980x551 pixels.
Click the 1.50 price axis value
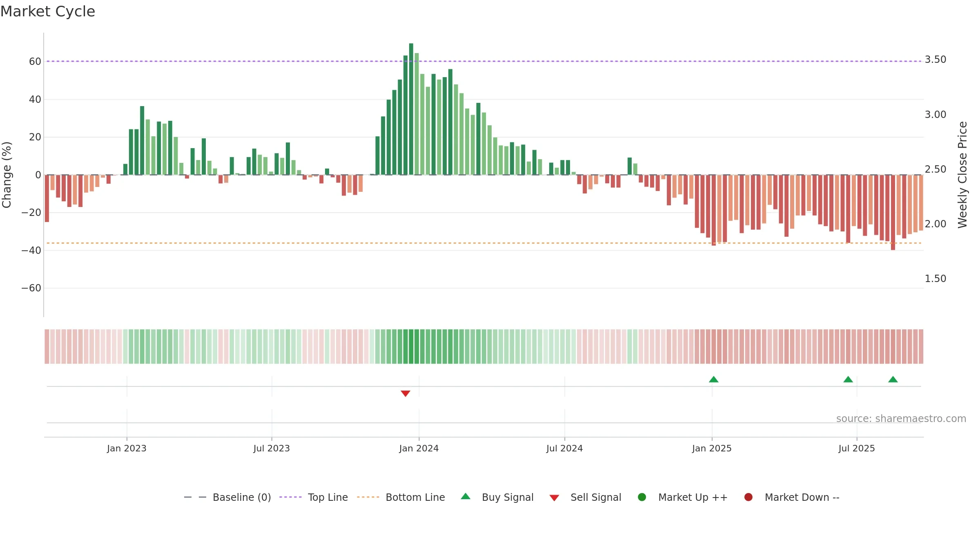(x=935, y=279)
